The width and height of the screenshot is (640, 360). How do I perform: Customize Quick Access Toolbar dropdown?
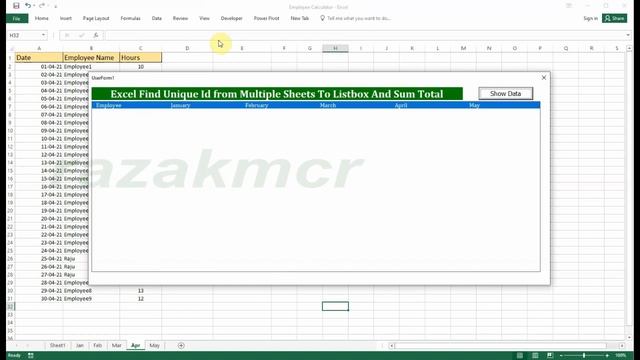(56, 6)
